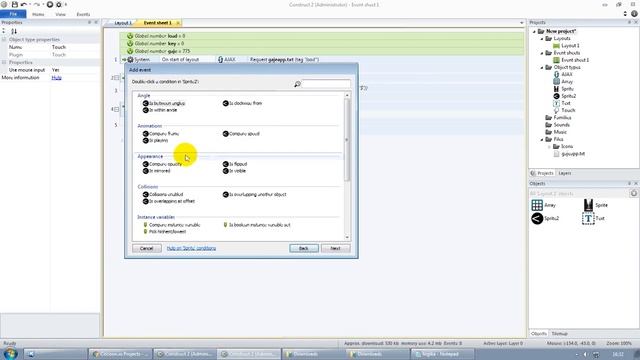Open the File menu
This screenshot has height=360, width=640.
13,14
